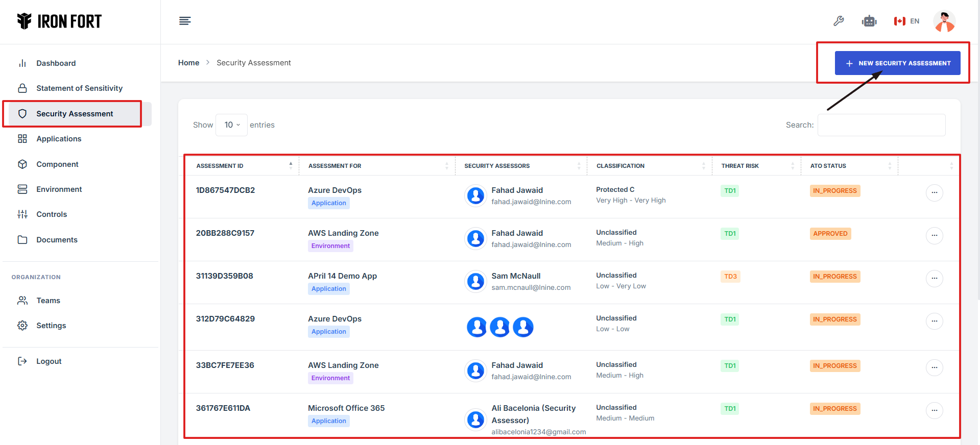Open the Settings gear in sidebar
The width and height of the screenshot is (980, 445).
(22, 326)
